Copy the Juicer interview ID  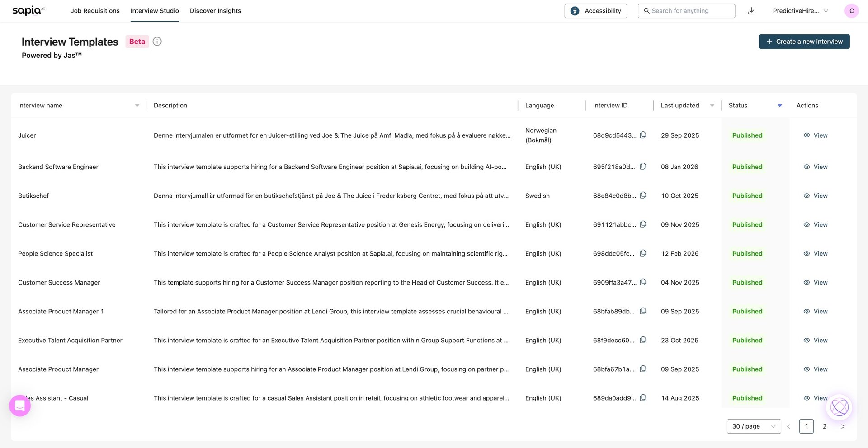coord(643,135)
